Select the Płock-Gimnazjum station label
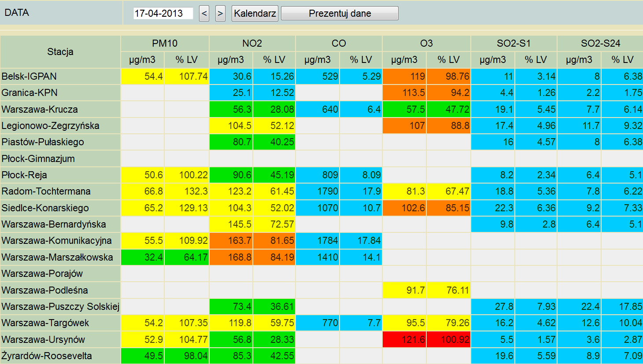The height and width of the screenshot is (364, 643). (60, 158)
